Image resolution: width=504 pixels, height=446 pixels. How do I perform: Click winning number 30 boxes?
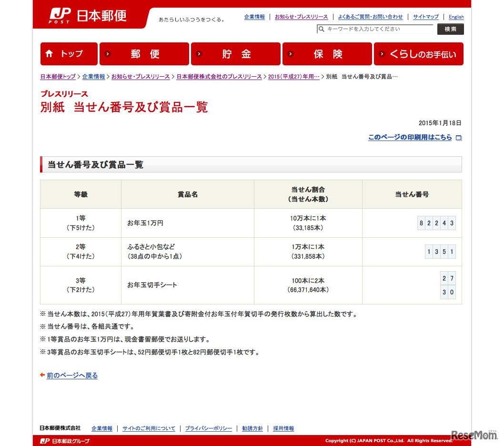coord(448,292)
